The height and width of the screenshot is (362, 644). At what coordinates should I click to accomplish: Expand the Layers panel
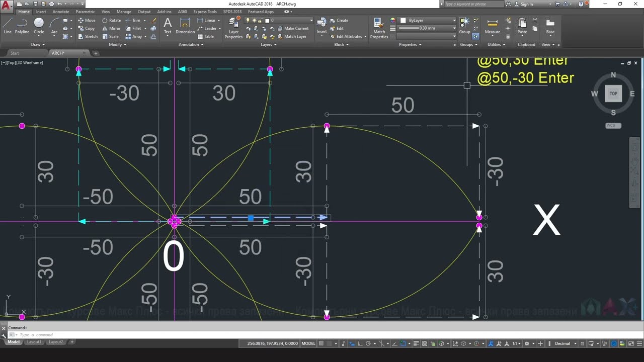coord(268,44)
